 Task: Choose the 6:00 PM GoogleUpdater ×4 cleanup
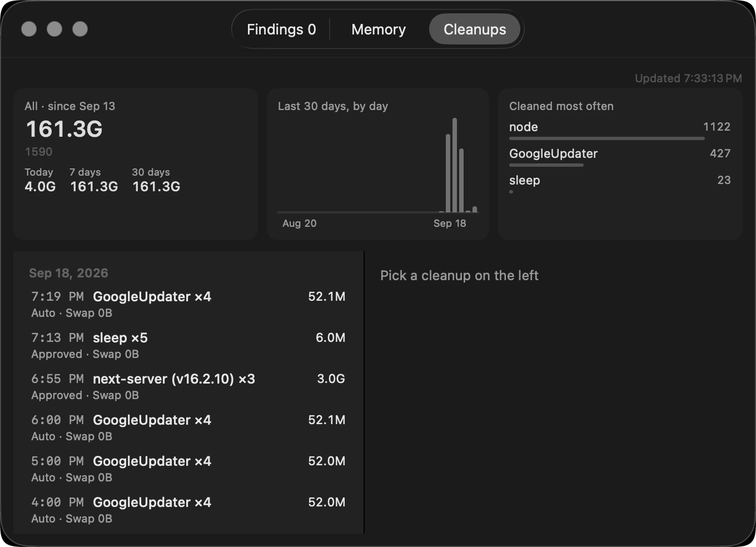click(x=188, y=427)
